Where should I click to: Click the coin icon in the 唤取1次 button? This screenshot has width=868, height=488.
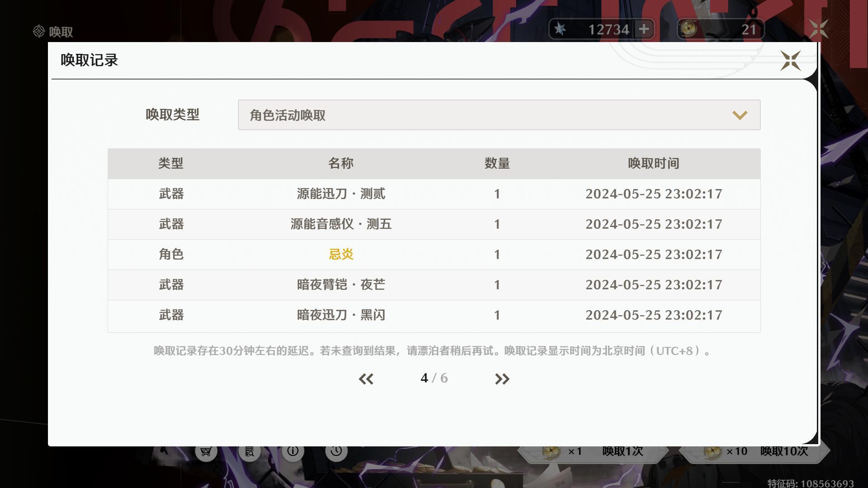pos(551,452)
